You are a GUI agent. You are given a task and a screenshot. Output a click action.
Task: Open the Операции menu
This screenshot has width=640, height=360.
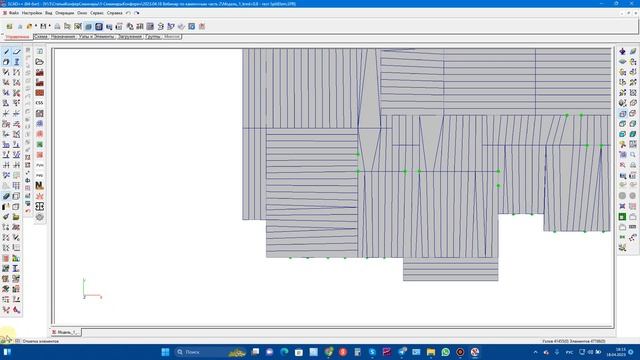(x=64, y=13)
